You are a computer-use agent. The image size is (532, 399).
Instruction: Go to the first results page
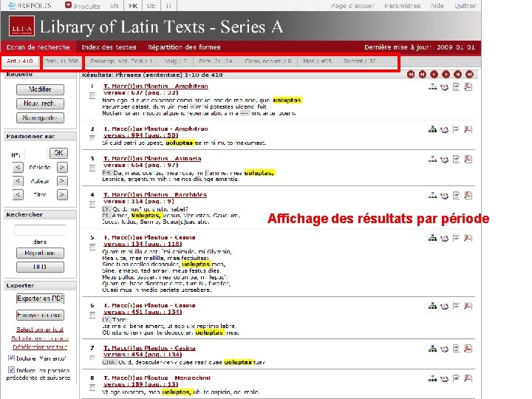point(411,75)
